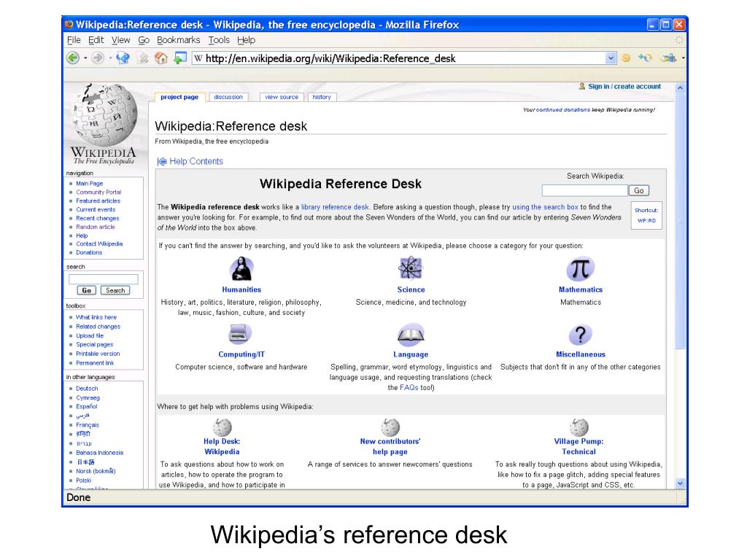
Task: Open the Back button history dropdown arrow
Action: [x=85, y=58]
